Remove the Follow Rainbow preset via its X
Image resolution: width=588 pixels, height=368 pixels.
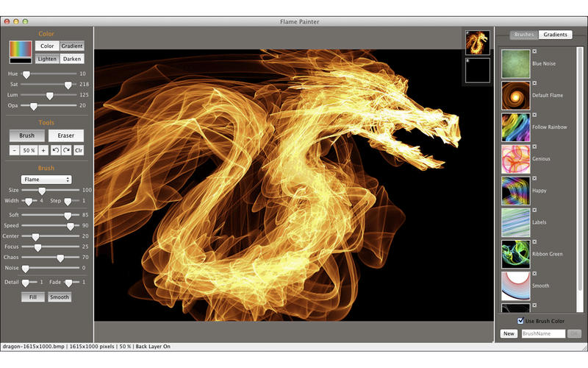[534, 115]
